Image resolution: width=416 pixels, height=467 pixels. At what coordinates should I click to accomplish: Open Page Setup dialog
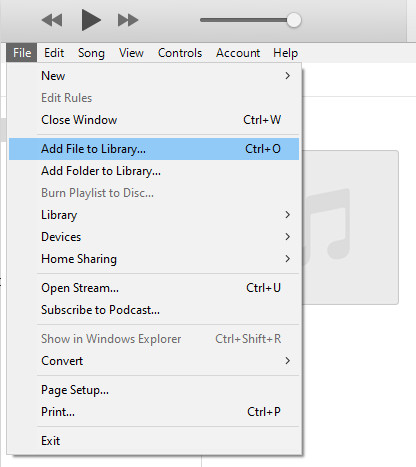coord(154,390)
